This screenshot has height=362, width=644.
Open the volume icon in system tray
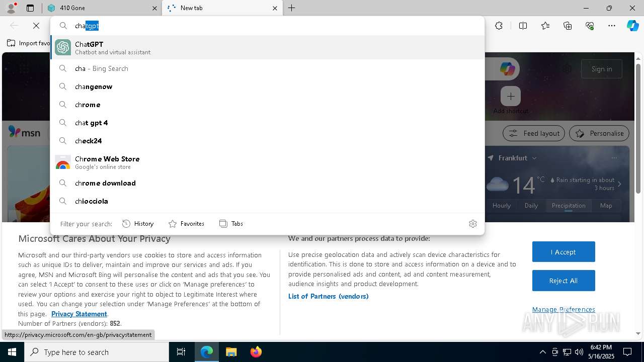(x=579, y=352)
